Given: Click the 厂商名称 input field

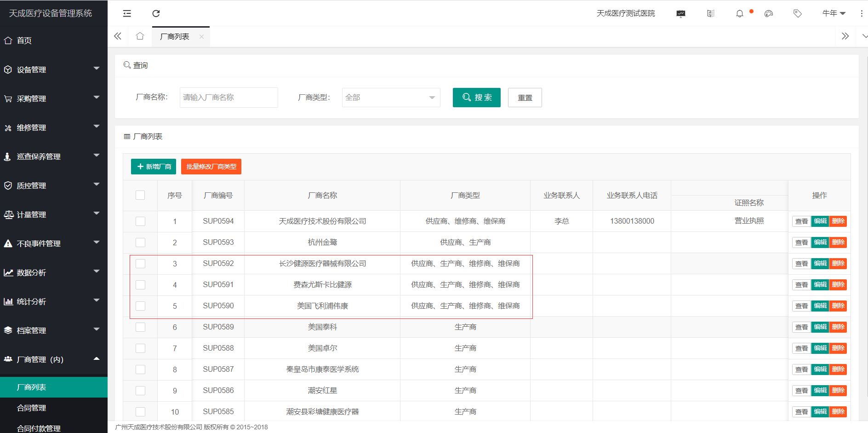Looking at the screenshot, I should 228,98.
